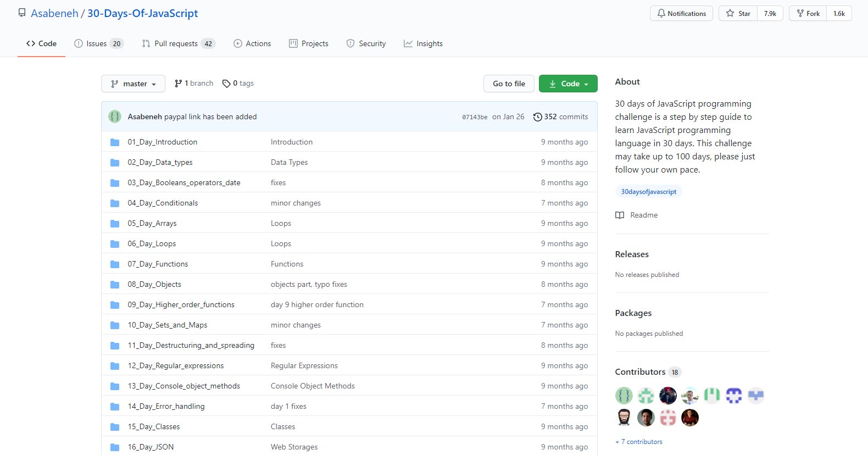Open the Releases section heading

632,254
